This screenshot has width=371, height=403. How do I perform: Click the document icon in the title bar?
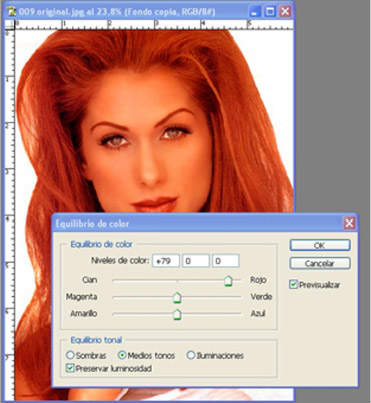pyautogui.click(x=12, y=12)
